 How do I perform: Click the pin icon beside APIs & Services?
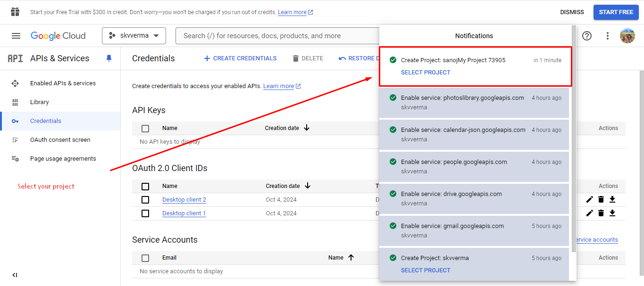(109, 58)
